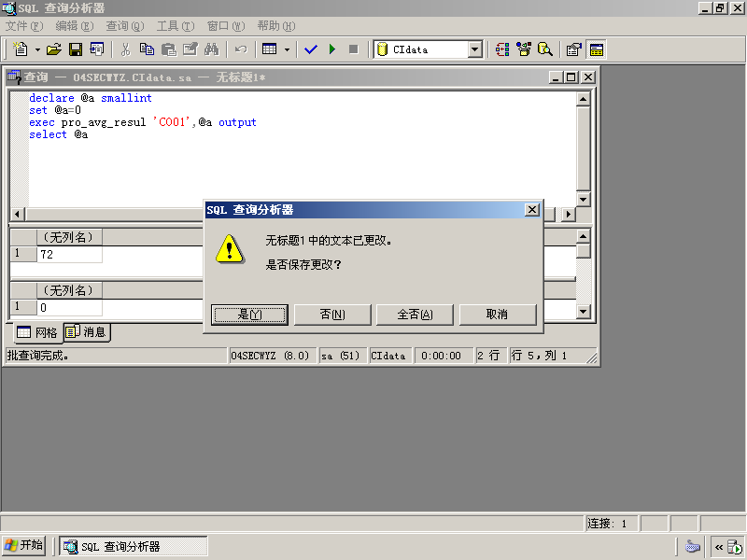Viewport: 747px width, 560px height.
Task: Click the second (无列名) column header
Action: click(69, 290)
